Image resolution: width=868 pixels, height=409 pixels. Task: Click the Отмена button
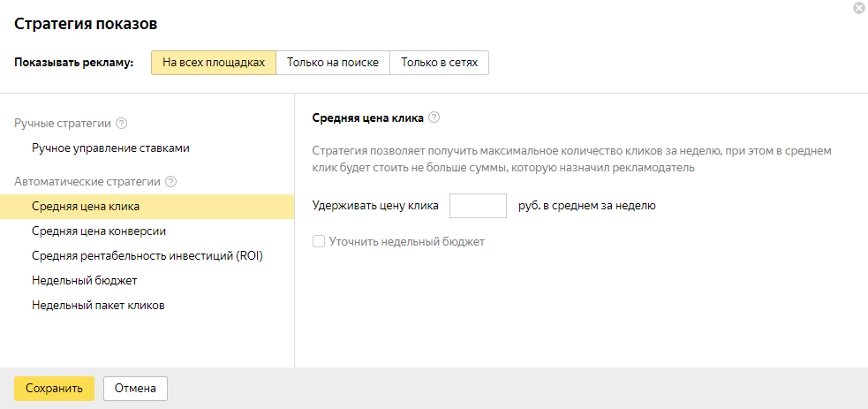tap(135, 388)
